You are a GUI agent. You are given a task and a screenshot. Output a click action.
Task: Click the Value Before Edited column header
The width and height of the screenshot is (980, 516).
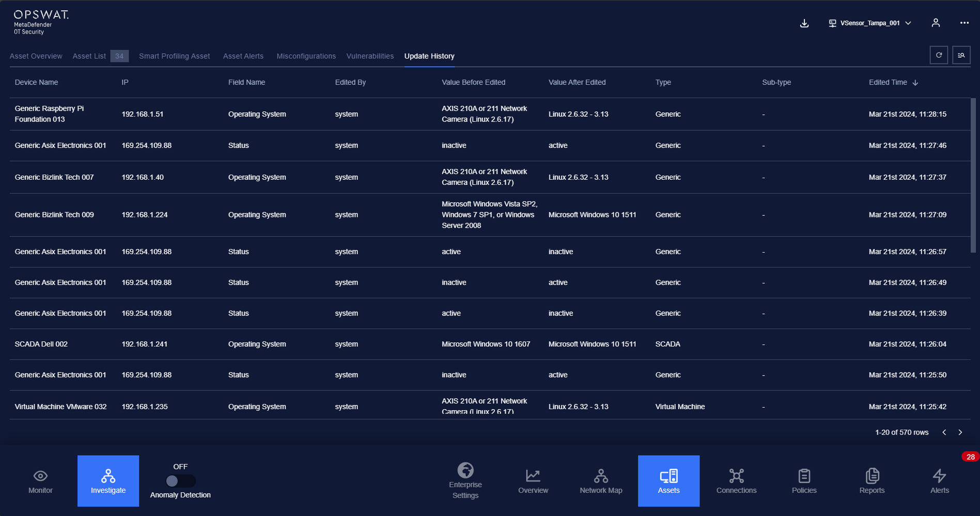point(473,82)
